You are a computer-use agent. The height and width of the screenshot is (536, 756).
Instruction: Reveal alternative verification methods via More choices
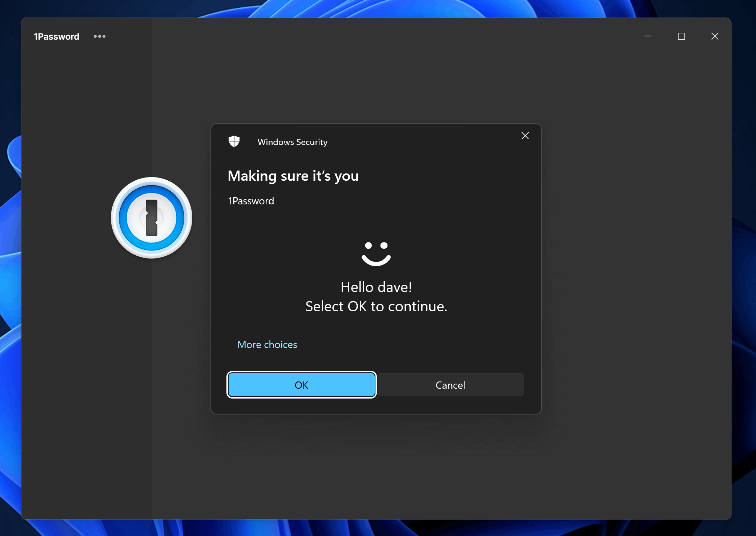267,344
